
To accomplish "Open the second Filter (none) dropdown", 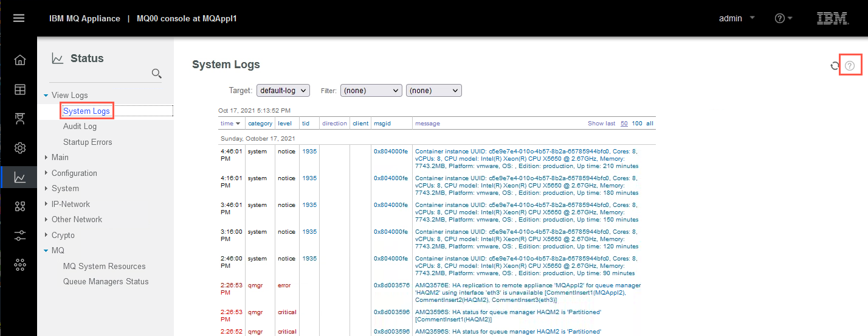I will [x=434, y=90].
